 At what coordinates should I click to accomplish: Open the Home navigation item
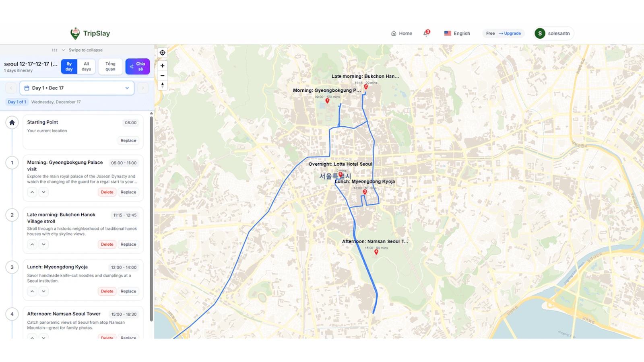[402, 33]
